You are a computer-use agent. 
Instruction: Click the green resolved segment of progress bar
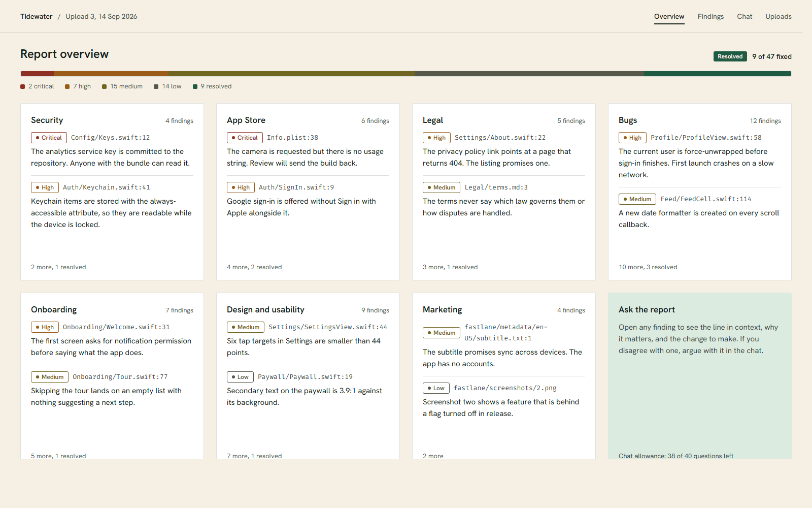pos(718,74)
